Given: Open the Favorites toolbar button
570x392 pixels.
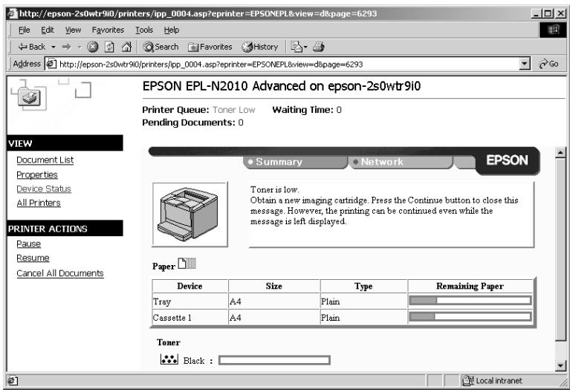Looking at the screenshot, I should tap(210, 47).
